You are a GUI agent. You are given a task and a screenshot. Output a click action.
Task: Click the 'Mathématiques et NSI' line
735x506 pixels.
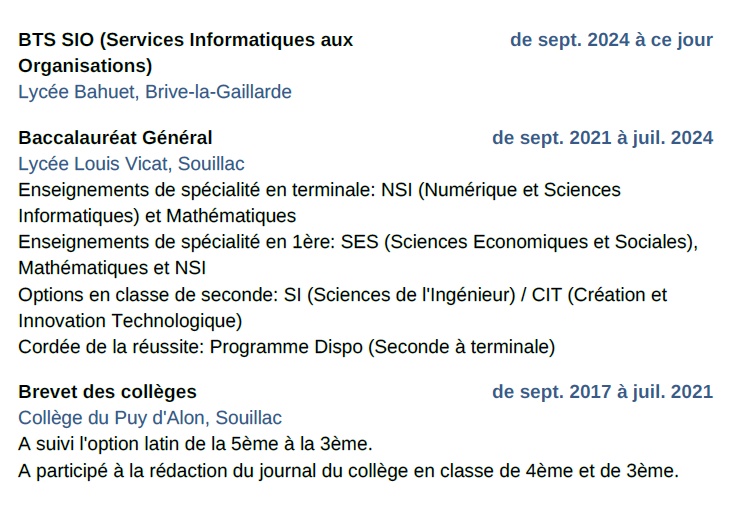pos(112,268)
